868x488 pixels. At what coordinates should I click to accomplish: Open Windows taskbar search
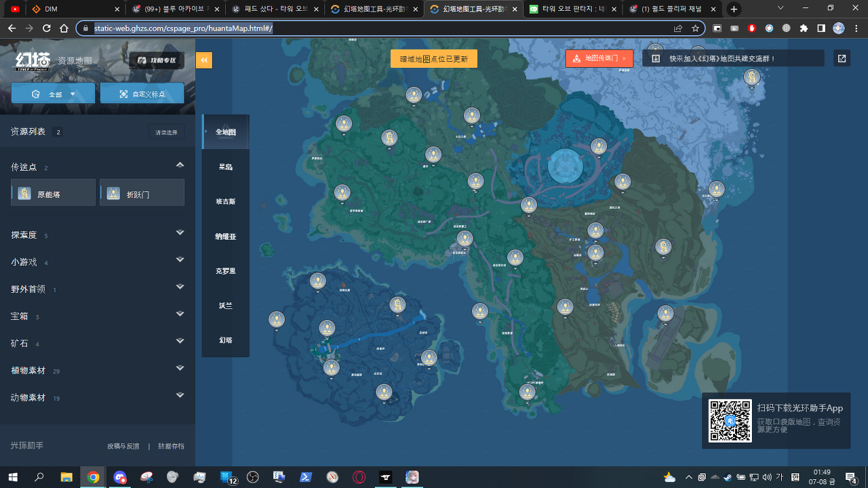pos(39,477)
